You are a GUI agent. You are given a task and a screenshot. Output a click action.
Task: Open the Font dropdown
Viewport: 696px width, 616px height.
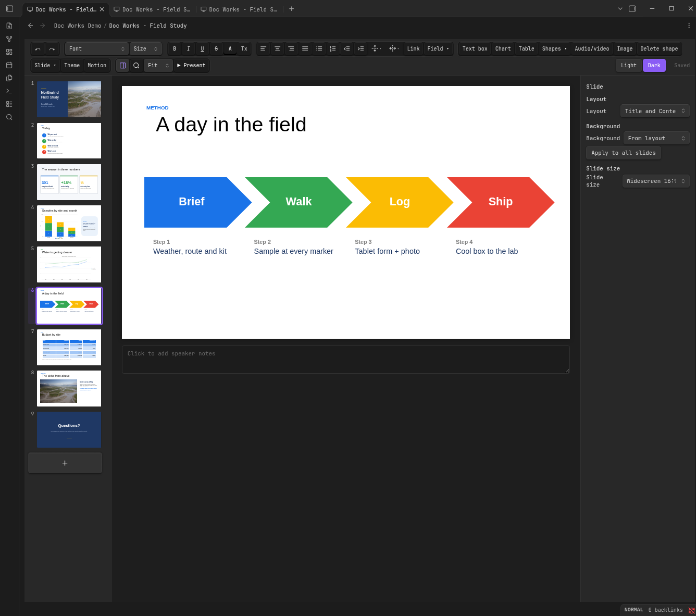tap(97, 49)
